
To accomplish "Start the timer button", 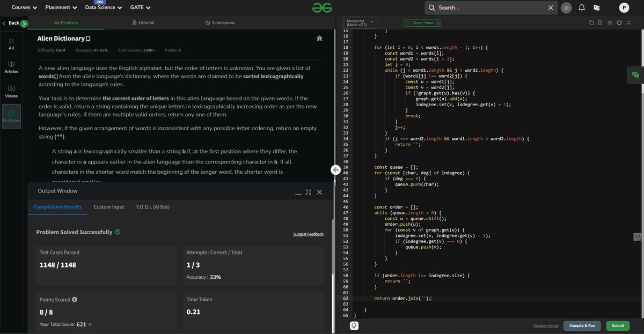I will pos(423,23).
